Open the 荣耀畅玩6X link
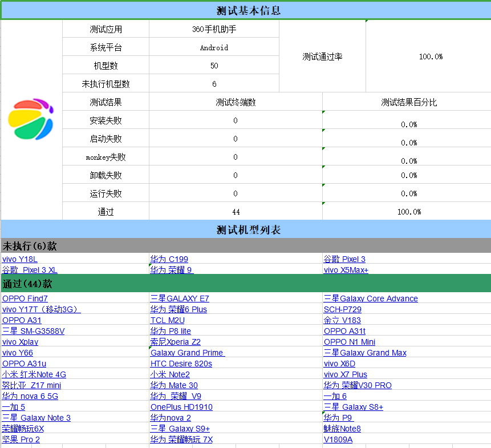Viewport: 491px width, 448px height. [23, 429]
